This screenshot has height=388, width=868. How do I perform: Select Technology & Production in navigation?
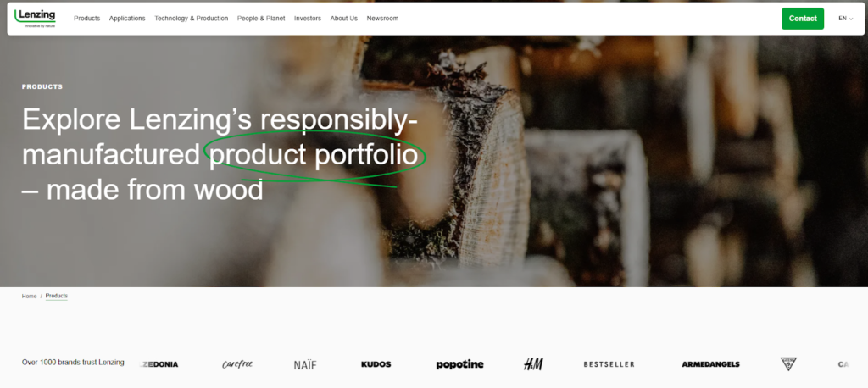point(191,19)
